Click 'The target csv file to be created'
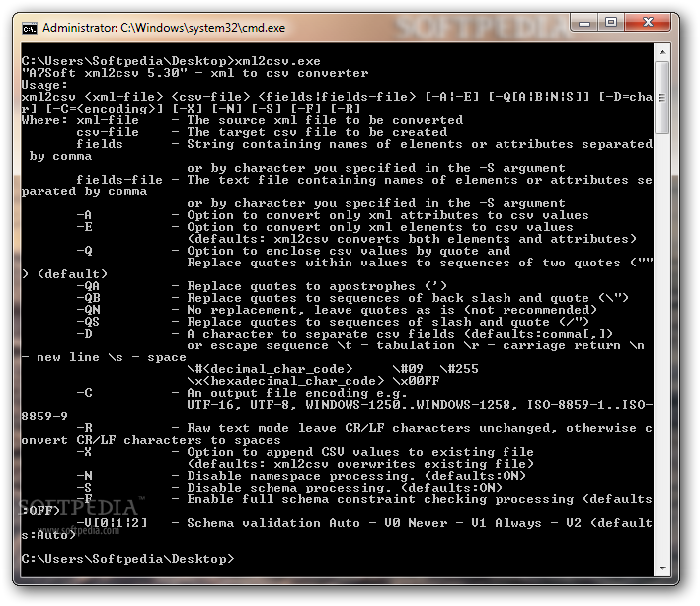This screenshot has width=700, height=606. click(317, 132)
